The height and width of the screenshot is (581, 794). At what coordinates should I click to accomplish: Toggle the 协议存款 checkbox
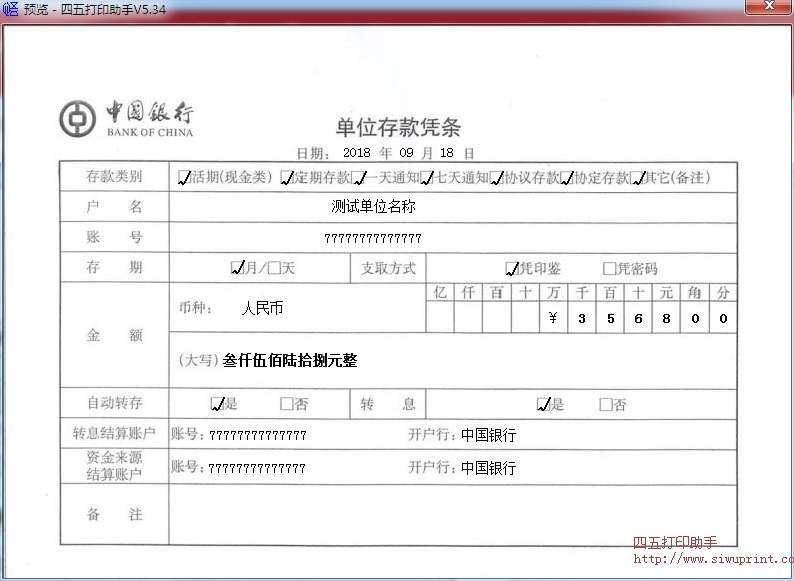click(497, 178)
